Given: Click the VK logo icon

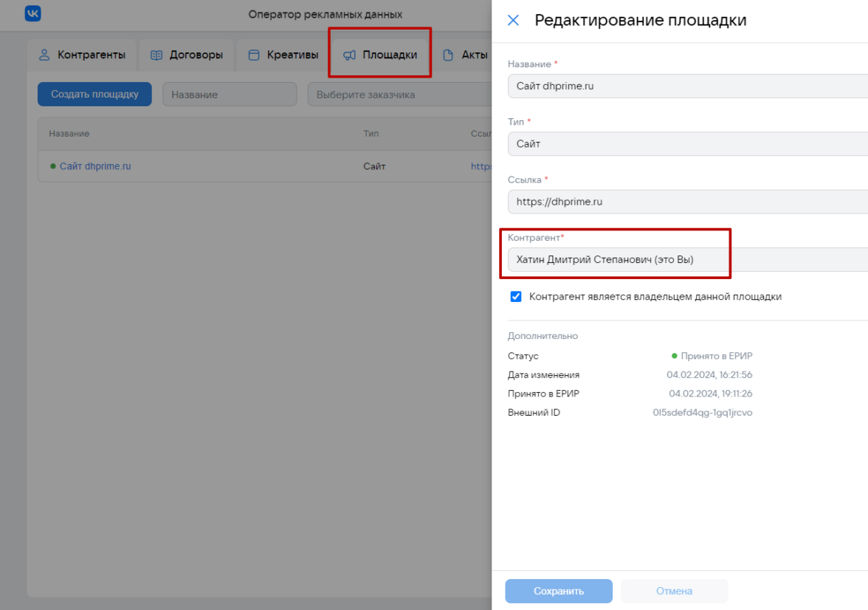Looking at the screenshot, I should [x=33, y=14].
